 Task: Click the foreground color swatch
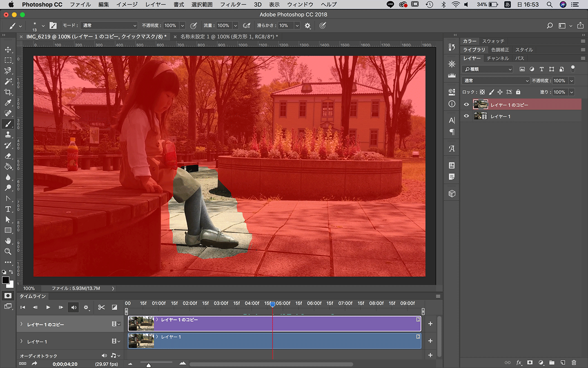6,280
